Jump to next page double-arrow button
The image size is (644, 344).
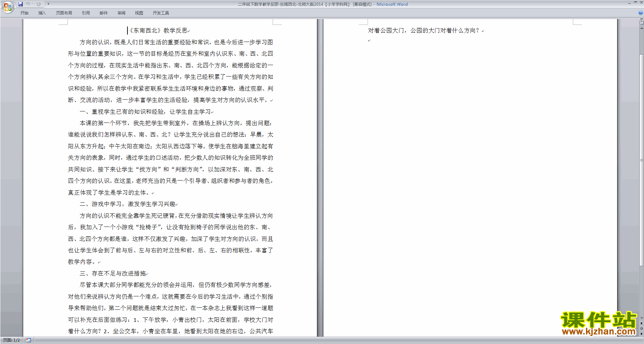pos(641,334)
